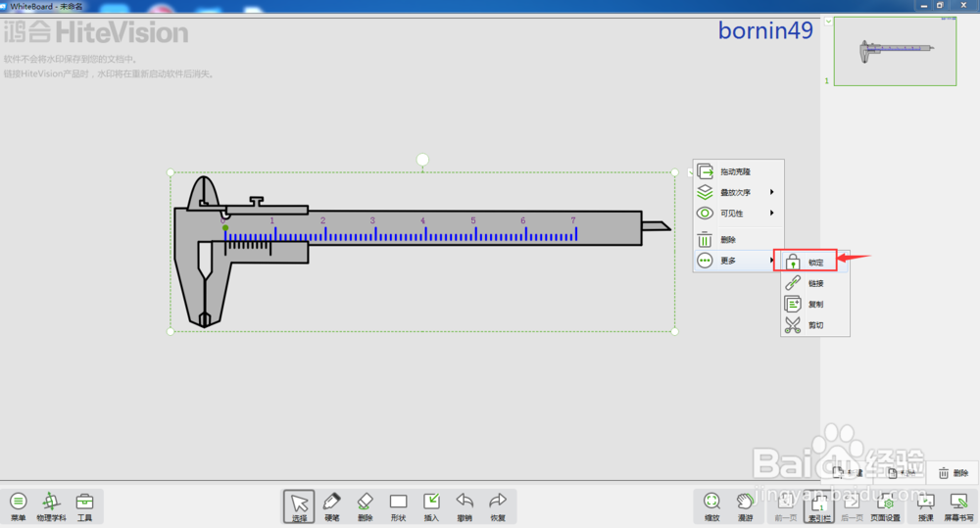Click the bornin49 text on canvas
980x528 pixels.
(x=765, y=30)
